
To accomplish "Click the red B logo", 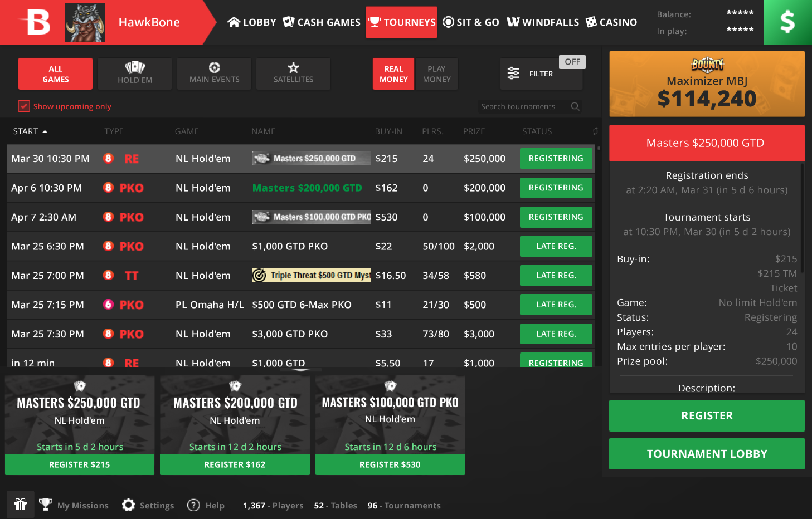I will 35,22.
